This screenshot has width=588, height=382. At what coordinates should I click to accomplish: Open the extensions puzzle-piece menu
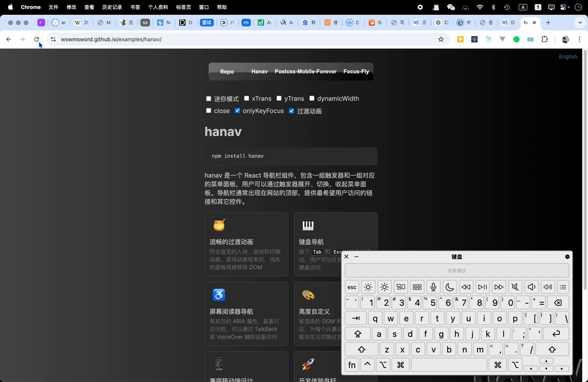[544, 39]
